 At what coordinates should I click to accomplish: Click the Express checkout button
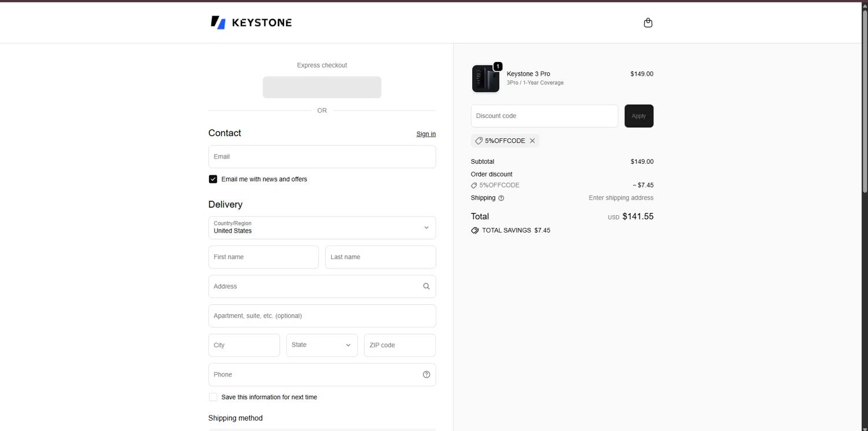coord(322,87)
